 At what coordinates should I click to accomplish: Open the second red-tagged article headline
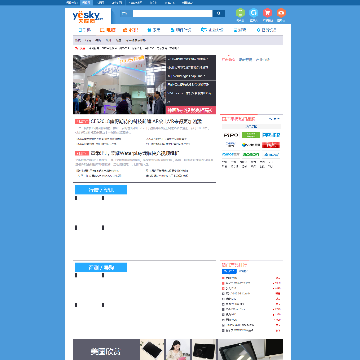click(135, 153)
